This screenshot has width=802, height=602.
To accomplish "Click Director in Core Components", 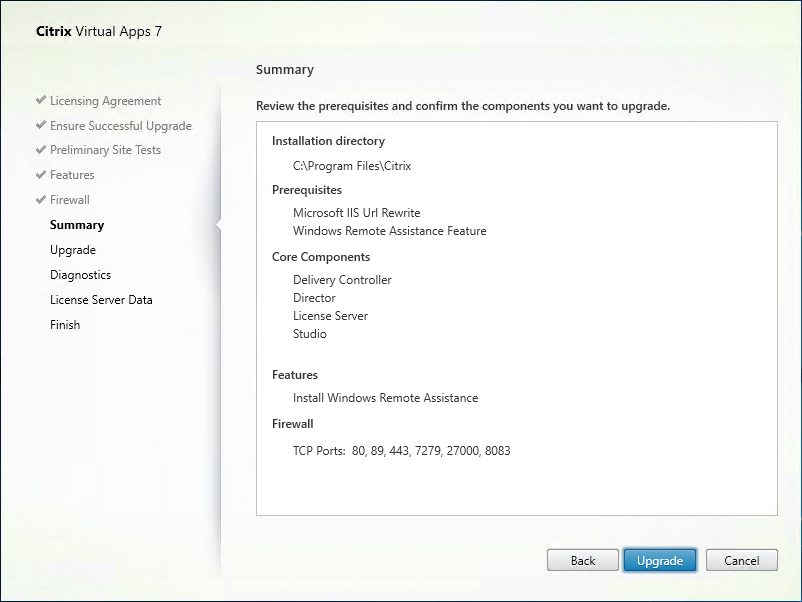I will pos(314,298).
